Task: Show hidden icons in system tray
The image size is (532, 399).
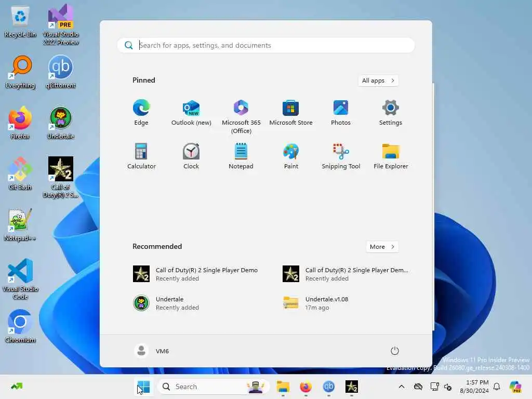Action: [x=402, y=387]
